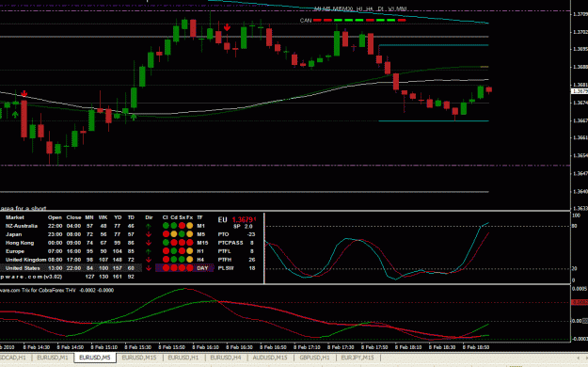Image resolution: width=588 pixels, height=367 pixels.
Task: Click the green Cl signal dot in M1 row
Action: pyautogui.click(x=166, y=226)
